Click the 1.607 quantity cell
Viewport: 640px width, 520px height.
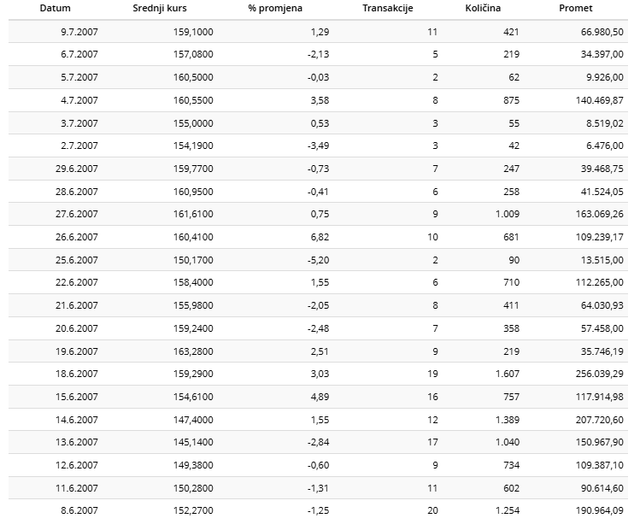pos(507,373)
